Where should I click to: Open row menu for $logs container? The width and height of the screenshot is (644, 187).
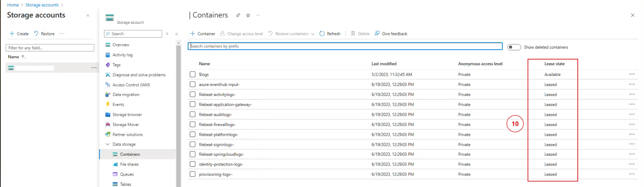coord(632,74)
